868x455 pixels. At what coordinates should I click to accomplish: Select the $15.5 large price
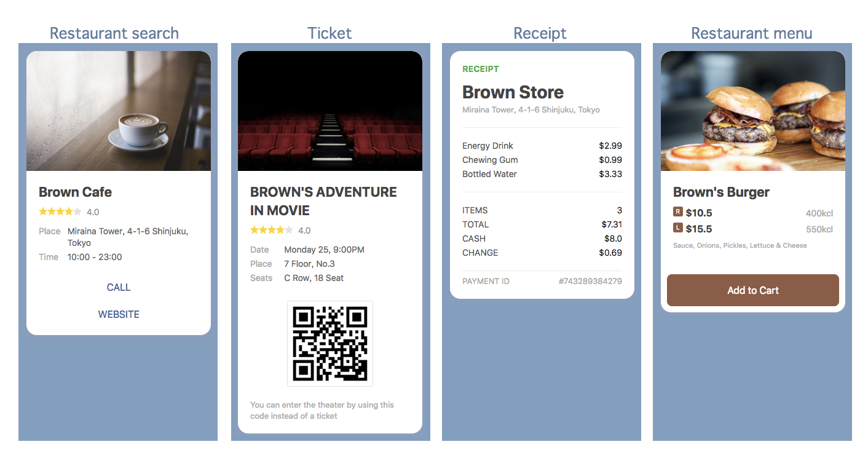click(699, 229)
